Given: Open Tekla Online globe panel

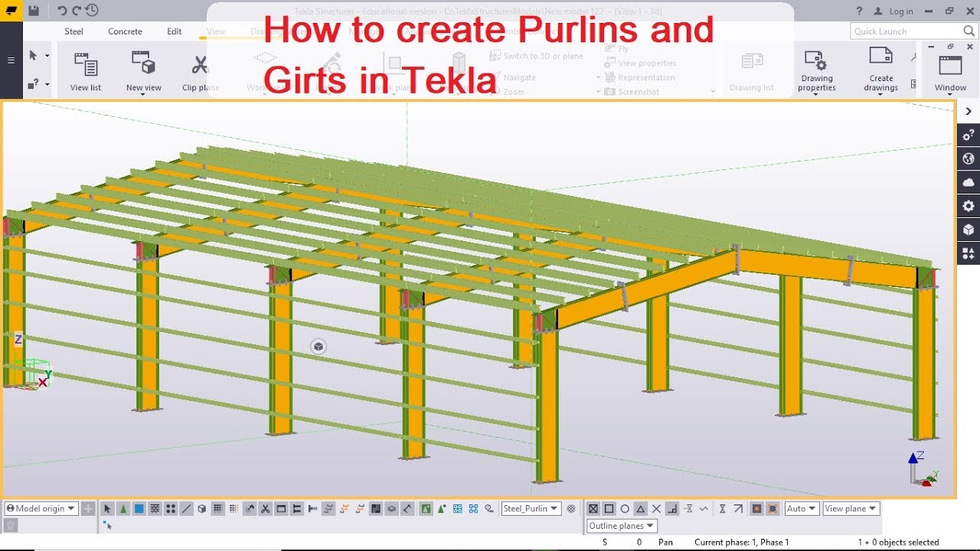Looking at the screenshot, I should pyautogui.click(x=969, y=158).
